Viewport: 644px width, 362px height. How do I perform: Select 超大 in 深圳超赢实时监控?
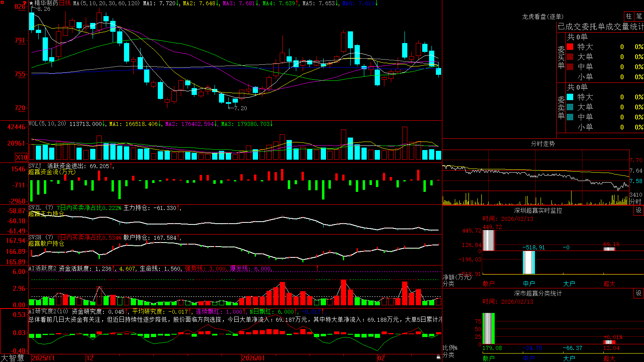coord(609,284)
